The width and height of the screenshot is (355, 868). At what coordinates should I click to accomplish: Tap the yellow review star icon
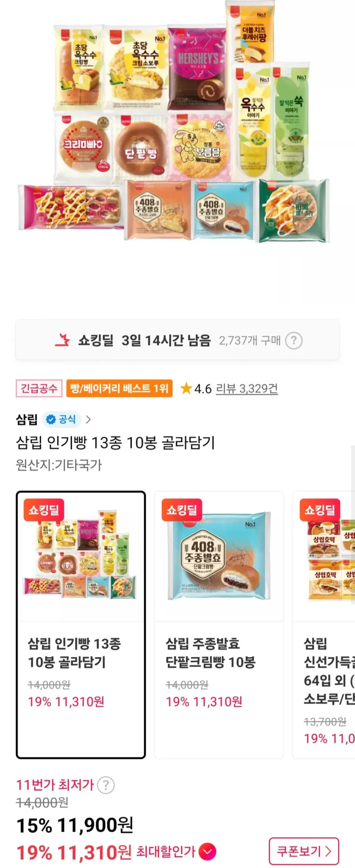pyautogui.click(x=186, y=388)
